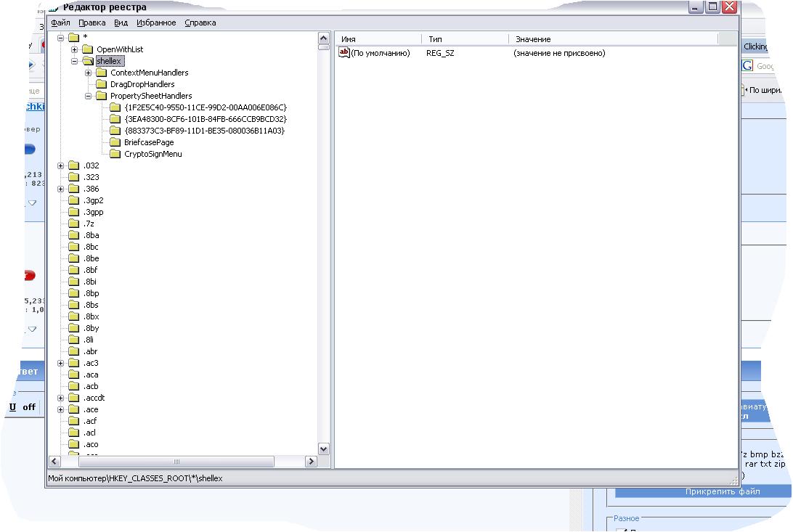
Task: Click the .7z folder icon
Action: coord(74,224)
